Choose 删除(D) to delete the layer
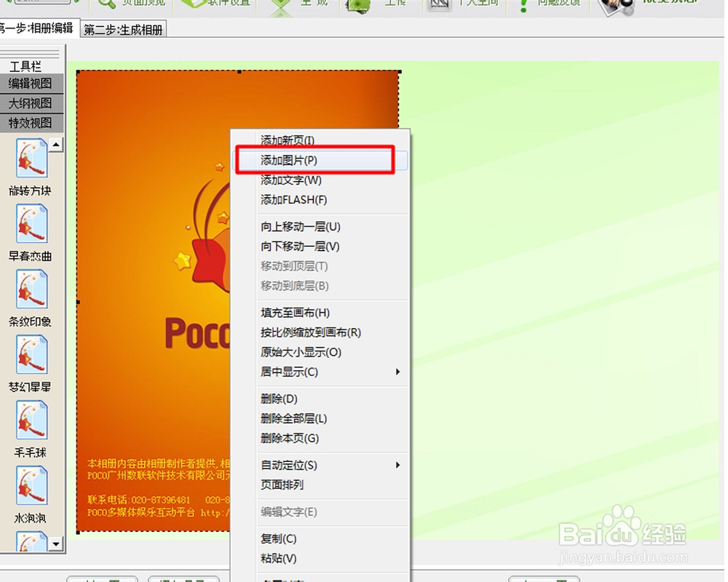728x582 pixels. pyautogui.click(x=320, y=399)
